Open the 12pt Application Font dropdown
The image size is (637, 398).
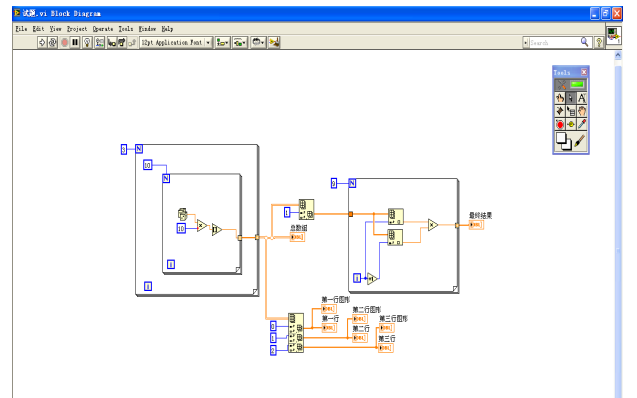[176, 42]
